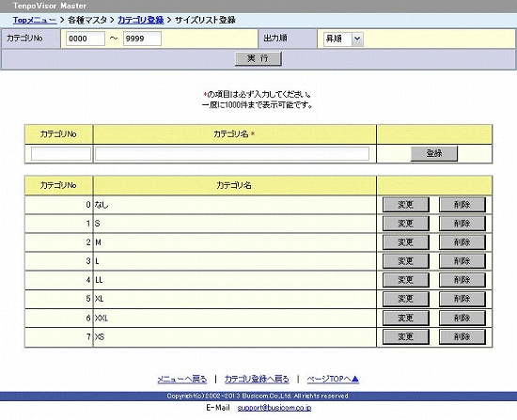Select the なし category name cell

click(235, 205)
